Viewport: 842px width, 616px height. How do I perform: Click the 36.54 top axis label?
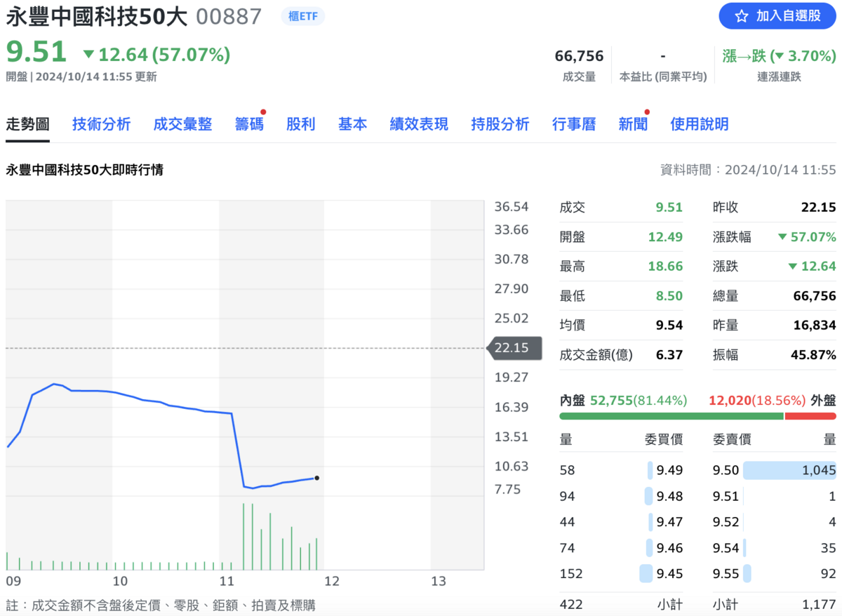click(x=511, y=207)
